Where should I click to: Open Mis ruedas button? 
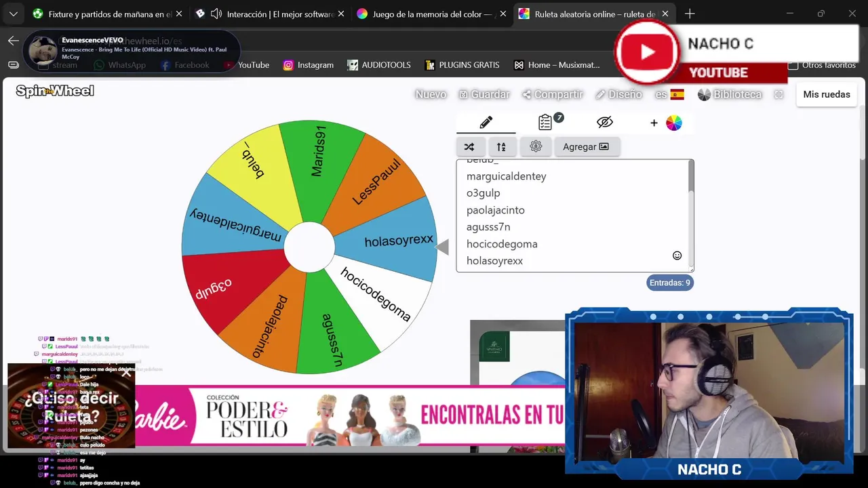click(827, 94)
